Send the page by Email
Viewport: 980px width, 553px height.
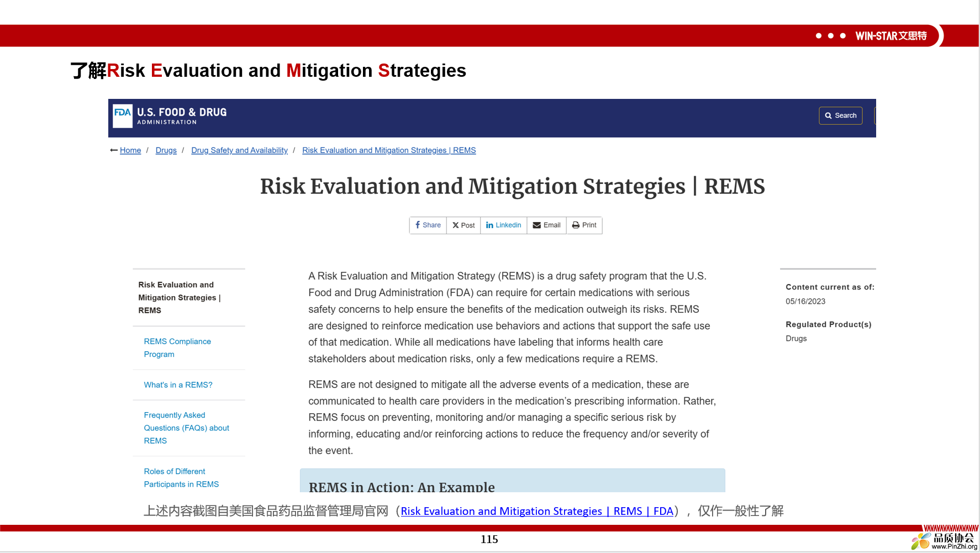click(x=546, y=225)
